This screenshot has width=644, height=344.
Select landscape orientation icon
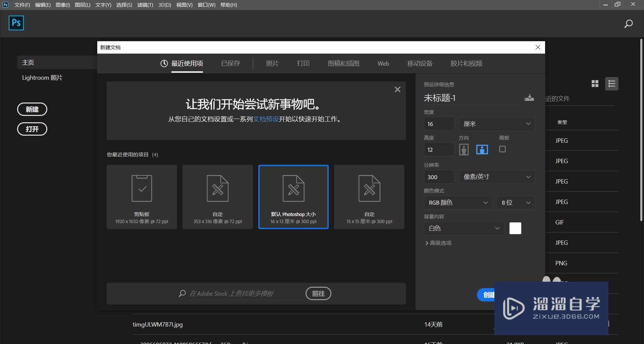(x=482, y=149)
